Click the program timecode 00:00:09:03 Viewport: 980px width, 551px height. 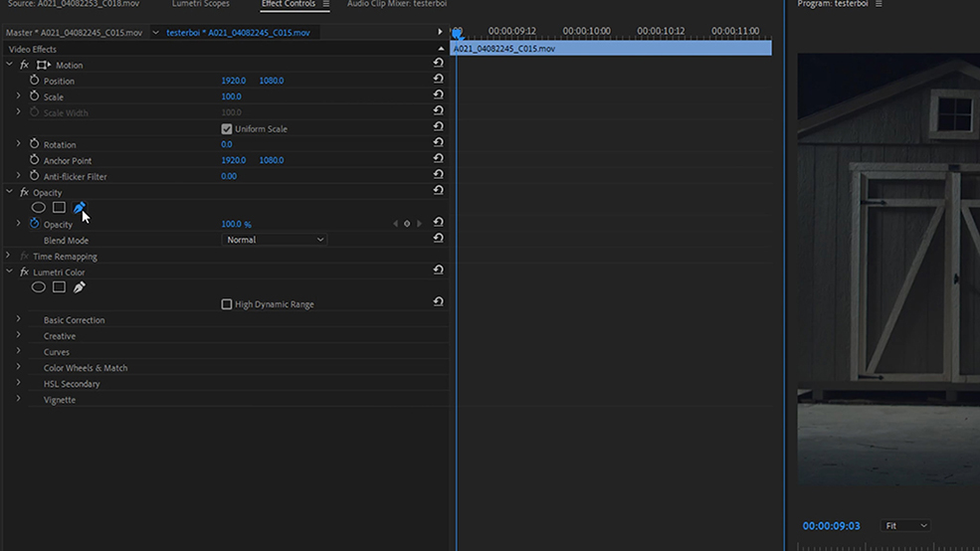pyautogui.click(x=831, y=526)
